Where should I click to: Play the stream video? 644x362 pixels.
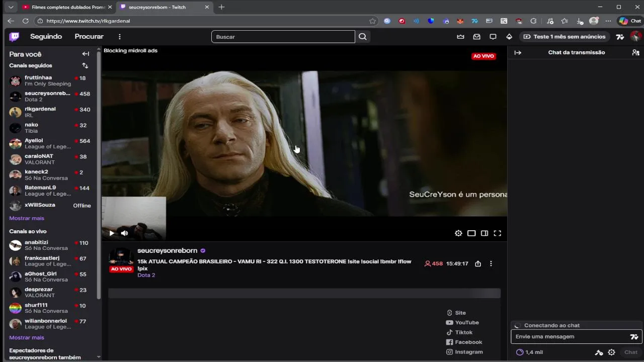(x=112, y=233)
